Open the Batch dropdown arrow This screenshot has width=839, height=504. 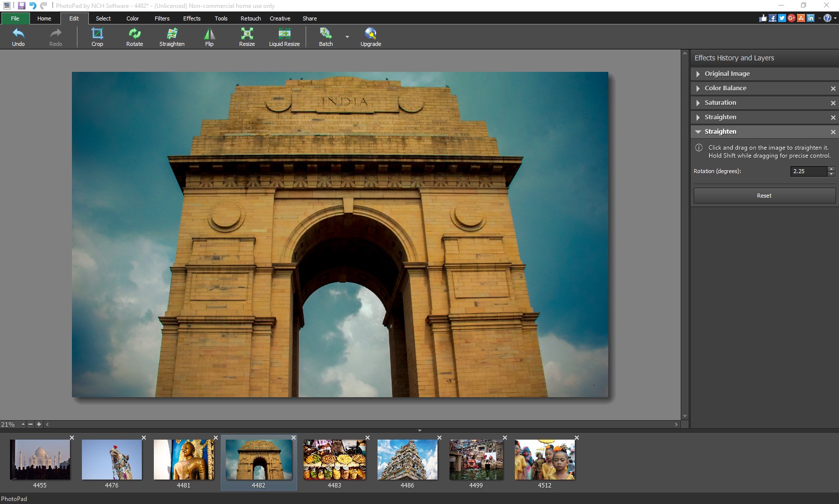pyautogui.click(x=347, y=37)
